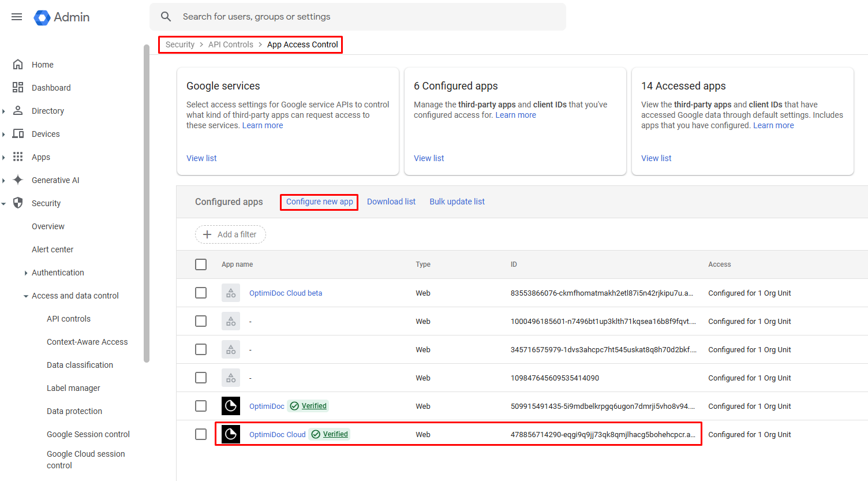Click app icon for ID 109847645609535414090
This screenshot has width=868, height=481.
coord(231,378)
